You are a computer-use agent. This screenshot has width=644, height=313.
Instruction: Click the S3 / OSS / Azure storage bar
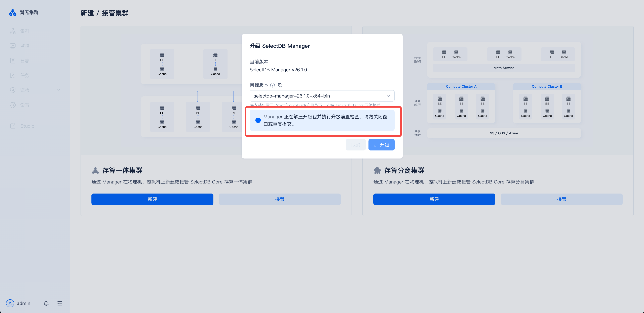pyautogui.click(x=504, y=133)
